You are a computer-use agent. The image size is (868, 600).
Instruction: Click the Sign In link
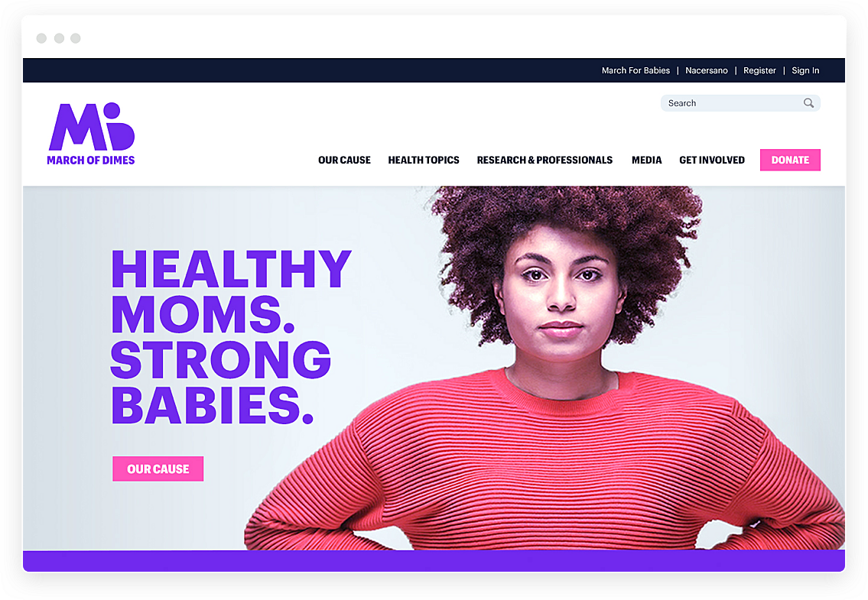click(805, 70)
